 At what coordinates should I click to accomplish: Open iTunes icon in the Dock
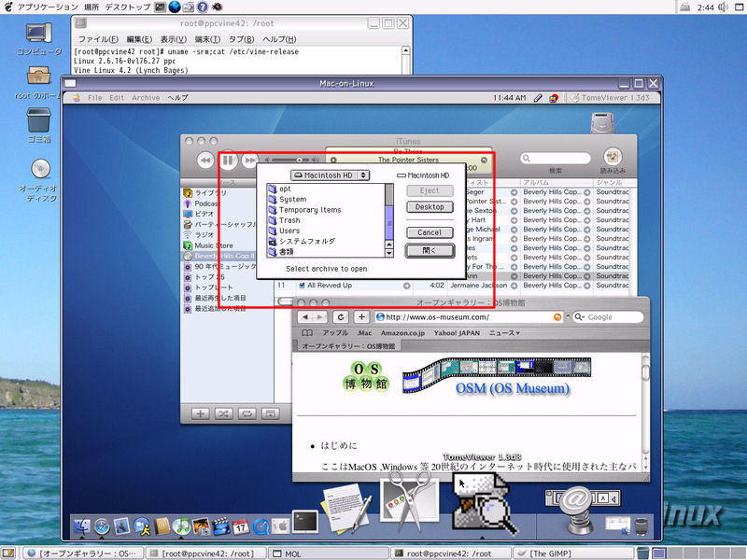[x=181, y=526]
